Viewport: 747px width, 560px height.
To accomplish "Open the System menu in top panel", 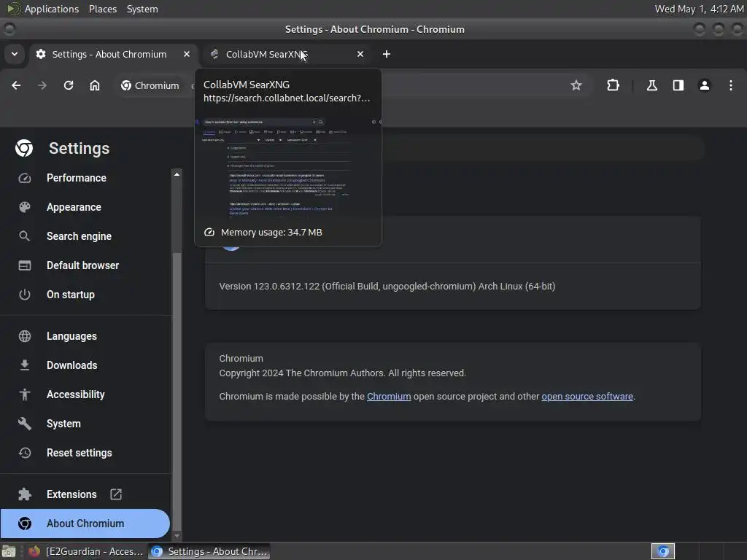I will [142, 9].
